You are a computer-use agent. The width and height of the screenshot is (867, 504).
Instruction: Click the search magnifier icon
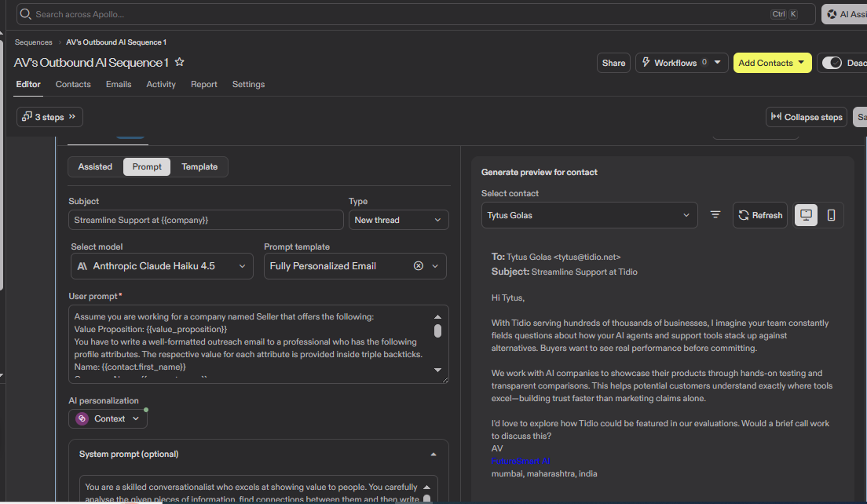25,14
